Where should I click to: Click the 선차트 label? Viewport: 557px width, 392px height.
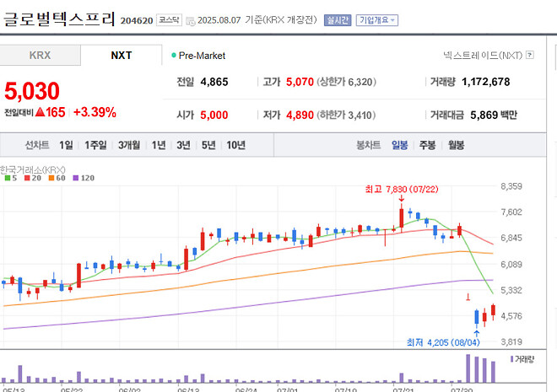coord(37,145)
